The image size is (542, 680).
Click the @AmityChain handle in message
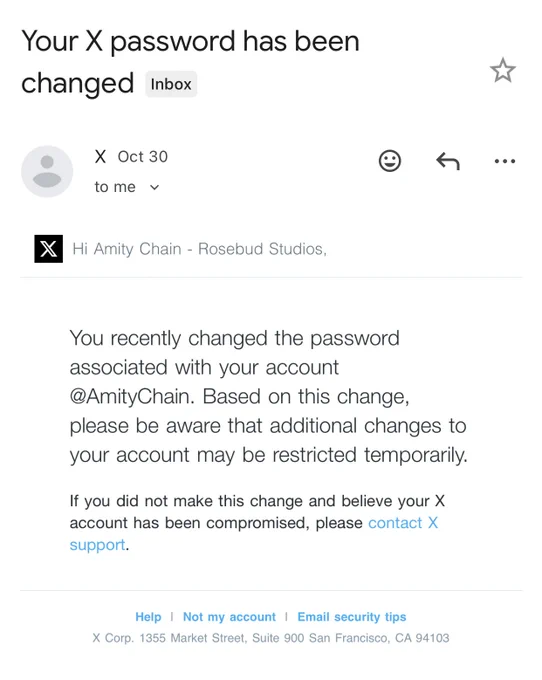tap(130, 396)
